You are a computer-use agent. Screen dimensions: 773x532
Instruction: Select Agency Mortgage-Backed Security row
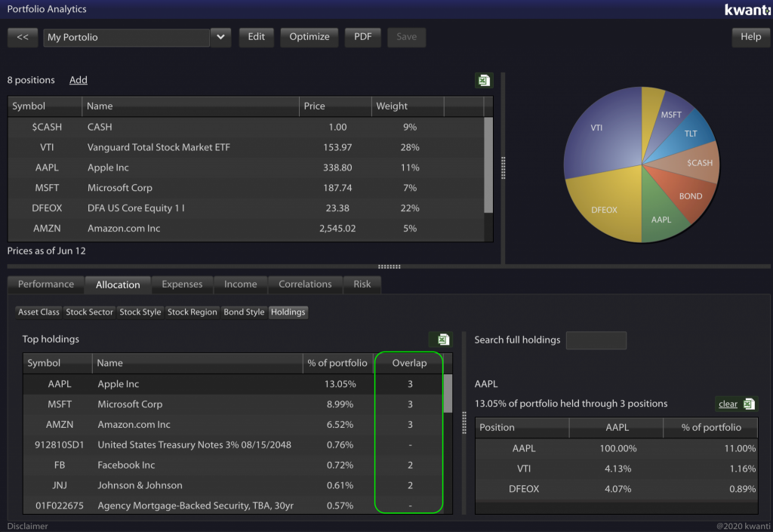click(233, 506)
